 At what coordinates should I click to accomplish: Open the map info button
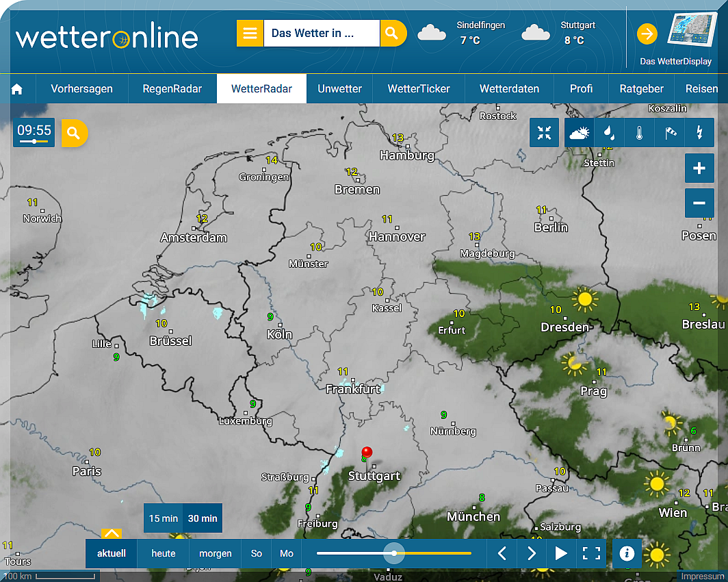627,553
